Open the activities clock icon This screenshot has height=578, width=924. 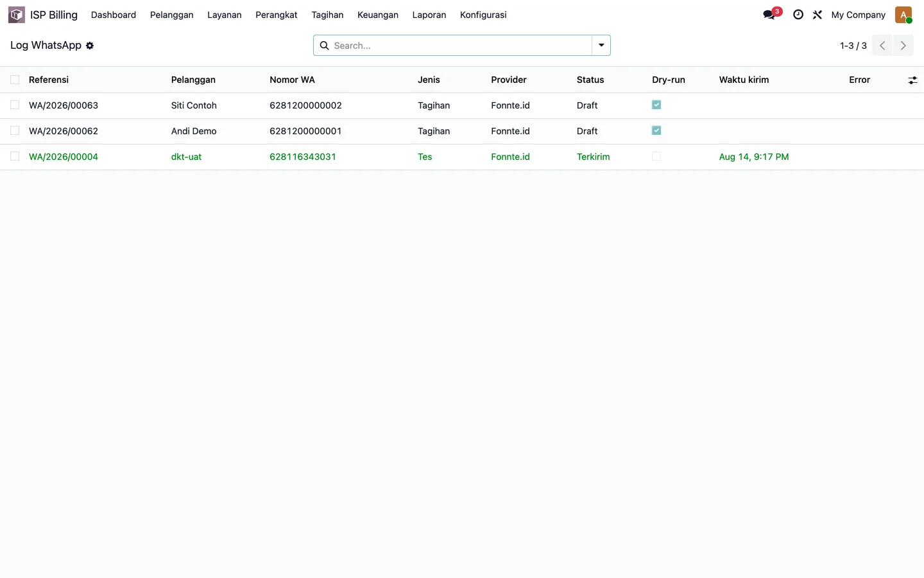coord(798,15)
